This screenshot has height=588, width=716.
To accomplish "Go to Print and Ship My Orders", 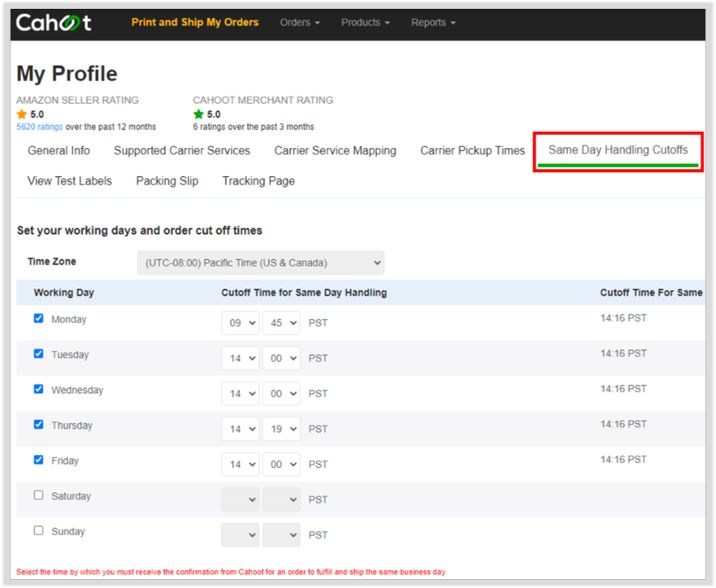I will tap(195, 23).
